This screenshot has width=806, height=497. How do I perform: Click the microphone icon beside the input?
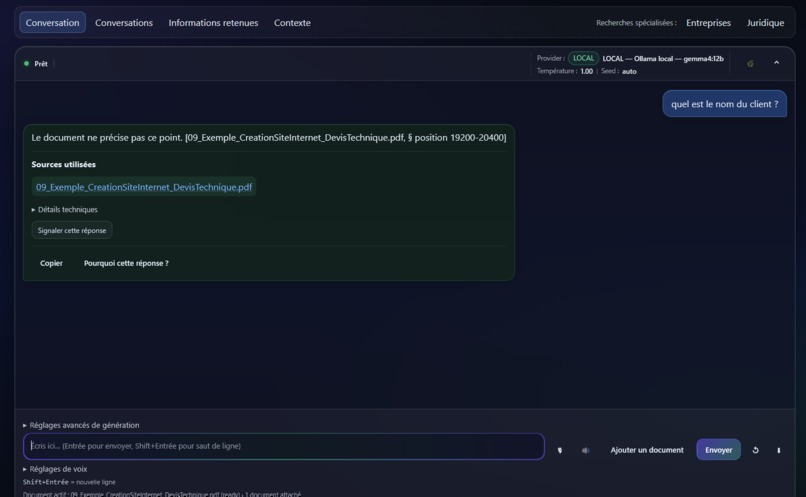(560, 450)
